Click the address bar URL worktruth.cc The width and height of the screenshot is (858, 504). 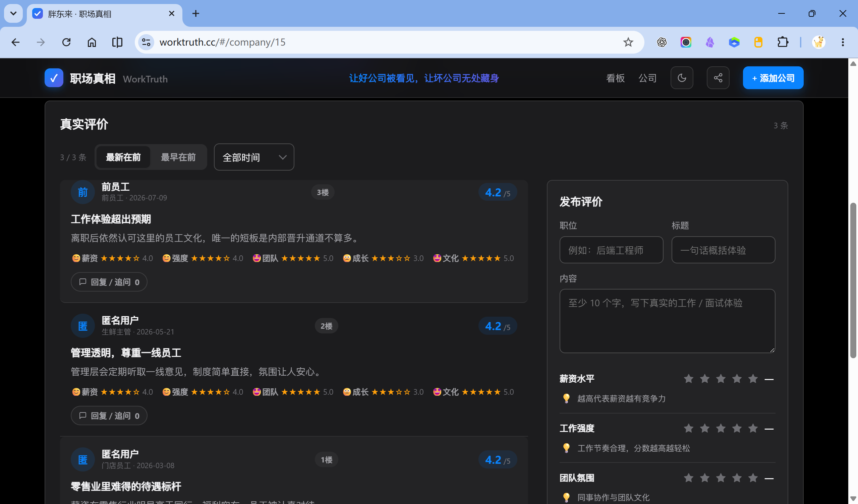tap(222, 42)
